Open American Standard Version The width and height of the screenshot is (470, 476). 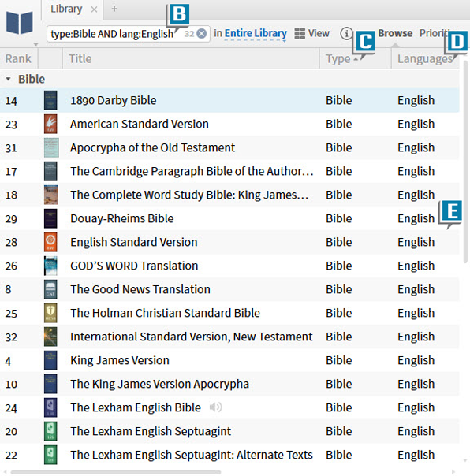(x=140, y=124)
